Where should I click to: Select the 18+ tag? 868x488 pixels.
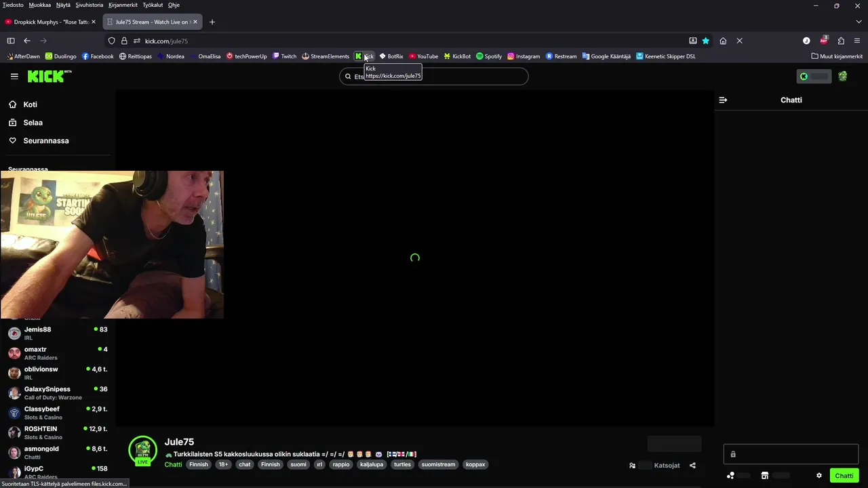223,465
